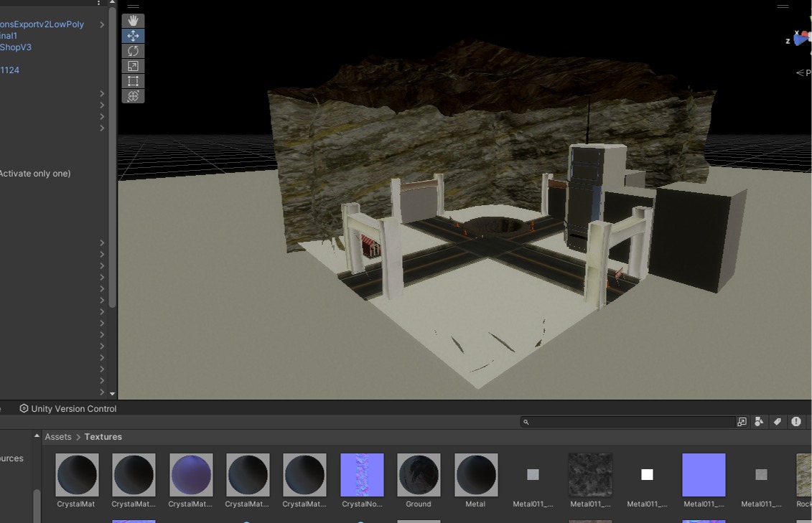The width and height of the screenshot is (812, 523).
Task: Select the Rotate tool
Action: (133, 51)
